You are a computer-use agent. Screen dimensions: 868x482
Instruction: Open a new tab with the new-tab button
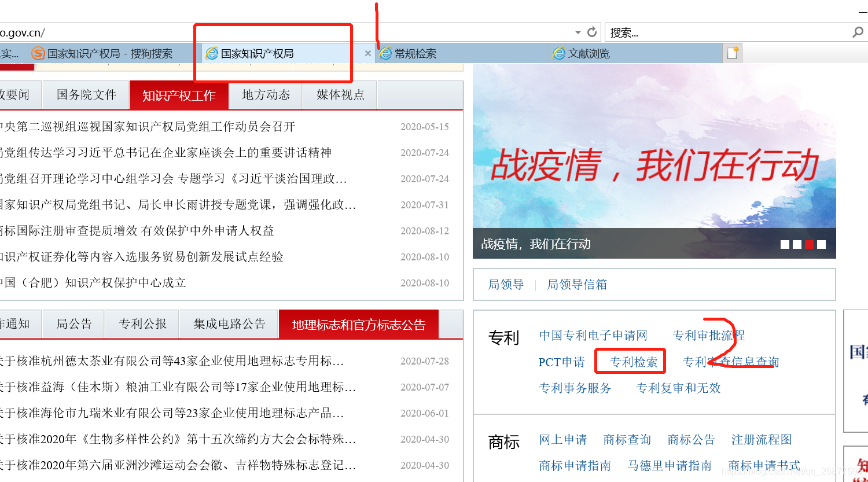pos(733,53)
